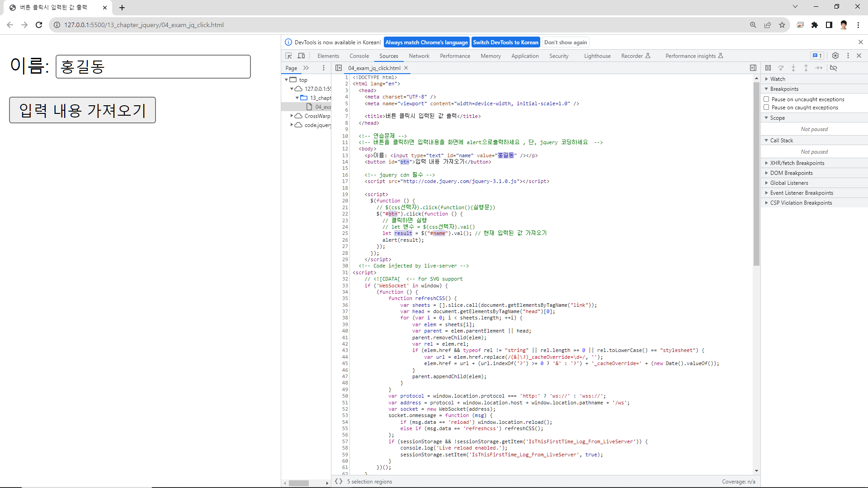Enable Pause on caught exceptions
Screen dimensions: 868x488
pos(766,108)
